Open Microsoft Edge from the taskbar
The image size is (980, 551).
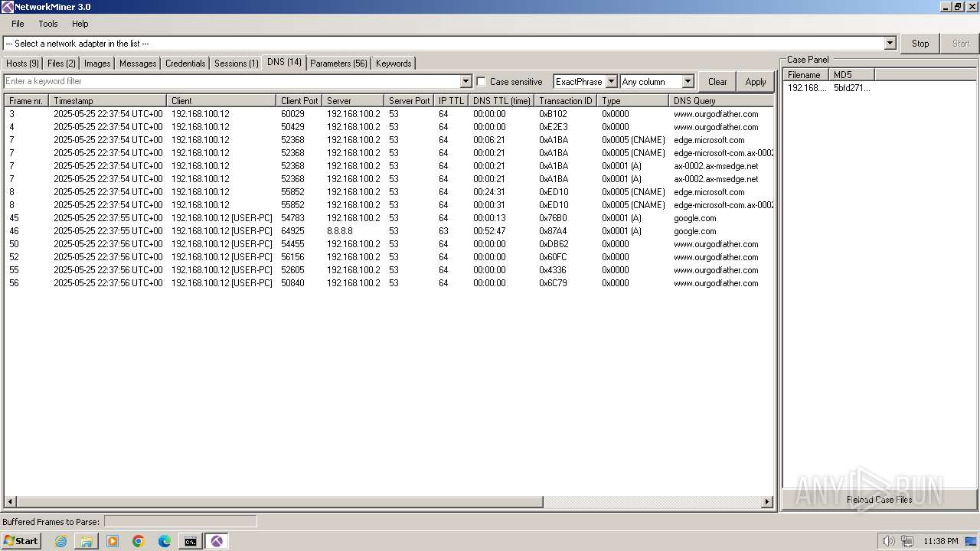coord(165,541)
